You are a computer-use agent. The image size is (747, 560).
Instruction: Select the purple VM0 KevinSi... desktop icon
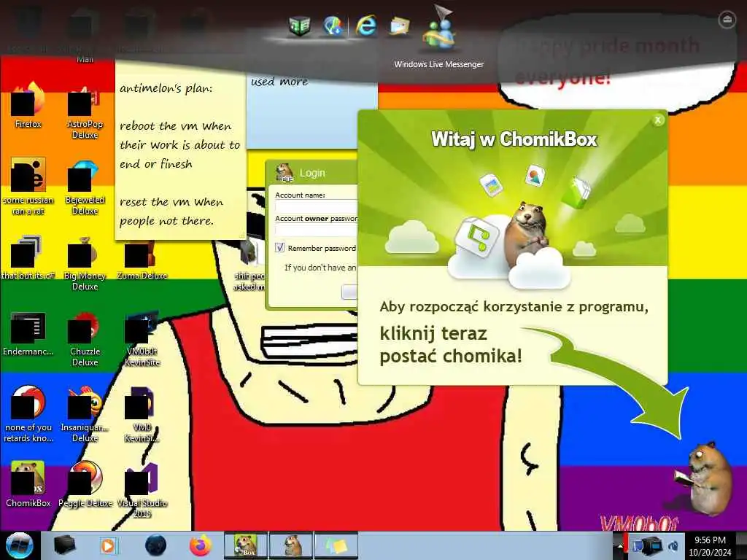click(x=142, y=414)
